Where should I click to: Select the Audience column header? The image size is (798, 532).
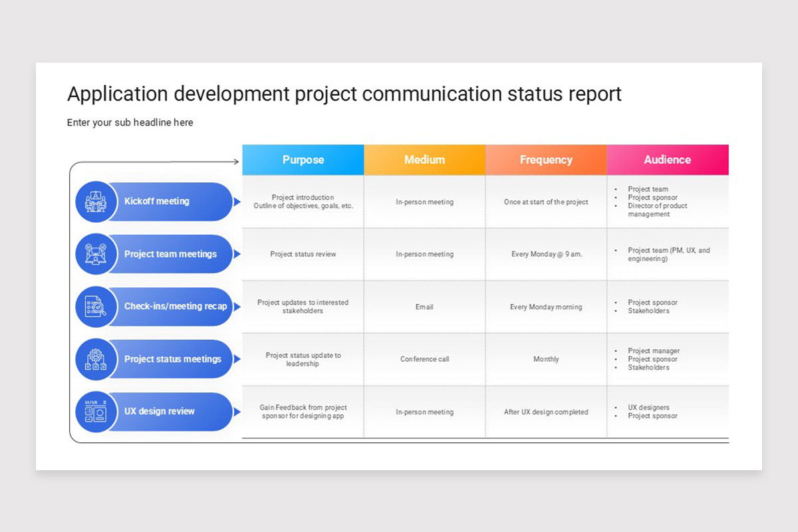pyautogui.click(x=668, y=160)
